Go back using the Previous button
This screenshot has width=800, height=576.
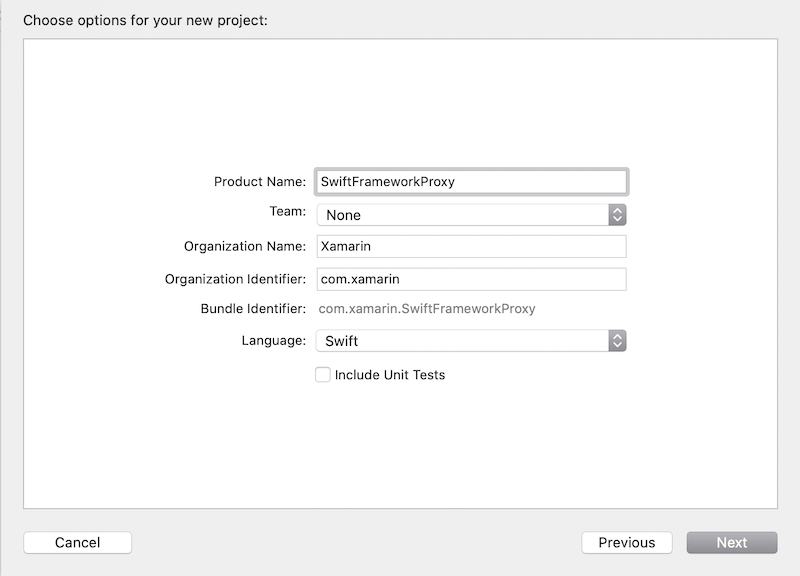click(x=627, y=542)
